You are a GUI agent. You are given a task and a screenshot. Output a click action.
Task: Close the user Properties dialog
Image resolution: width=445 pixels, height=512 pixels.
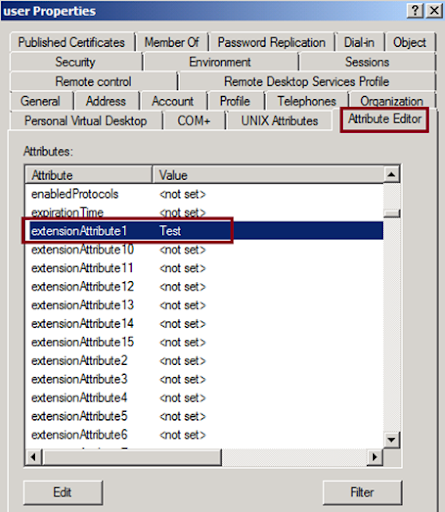pyautogui.click(x=434, y=11)
